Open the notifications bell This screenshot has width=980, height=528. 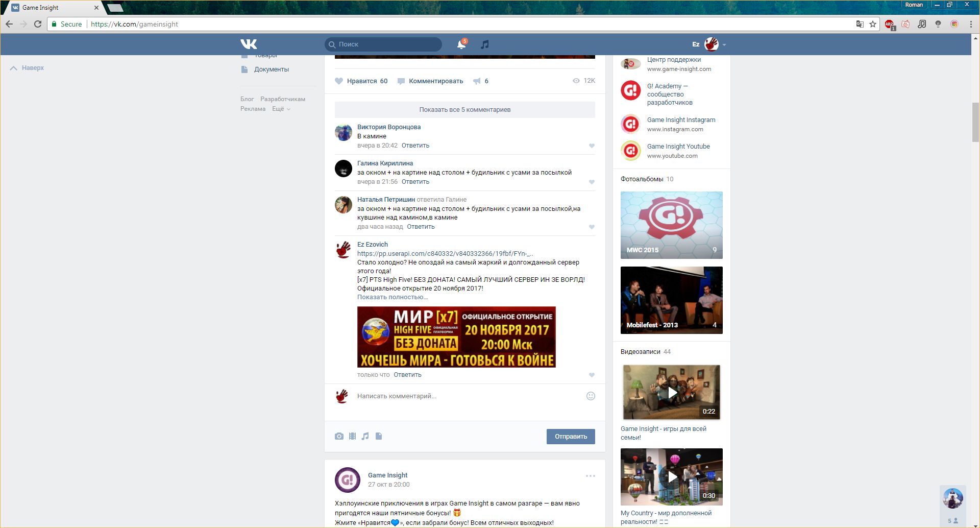(x=461, y=44)
